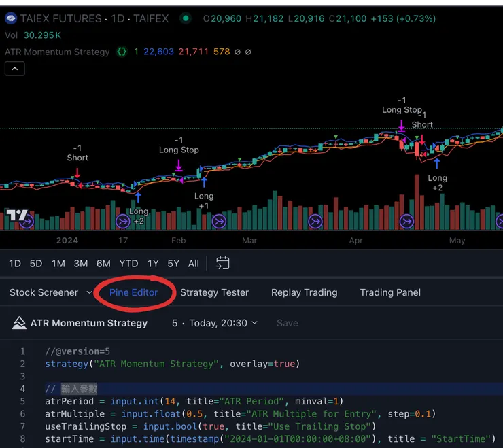Open the Stock Screener tab
This screenshot has height=448, width=503.
click(44, 292)
